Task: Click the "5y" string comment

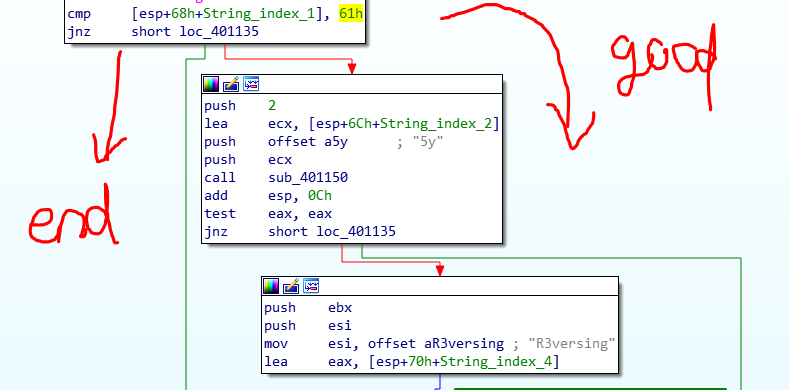Action: [x=428, y=141]
